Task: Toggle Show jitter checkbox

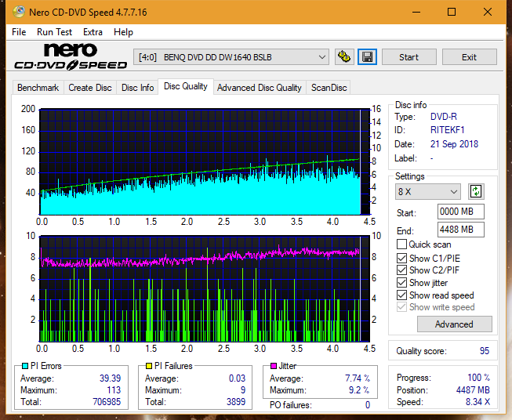Action: 401,283
